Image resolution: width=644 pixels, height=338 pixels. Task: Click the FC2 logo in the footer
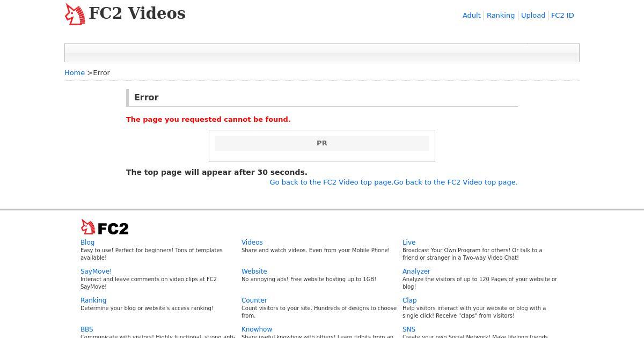105,227
